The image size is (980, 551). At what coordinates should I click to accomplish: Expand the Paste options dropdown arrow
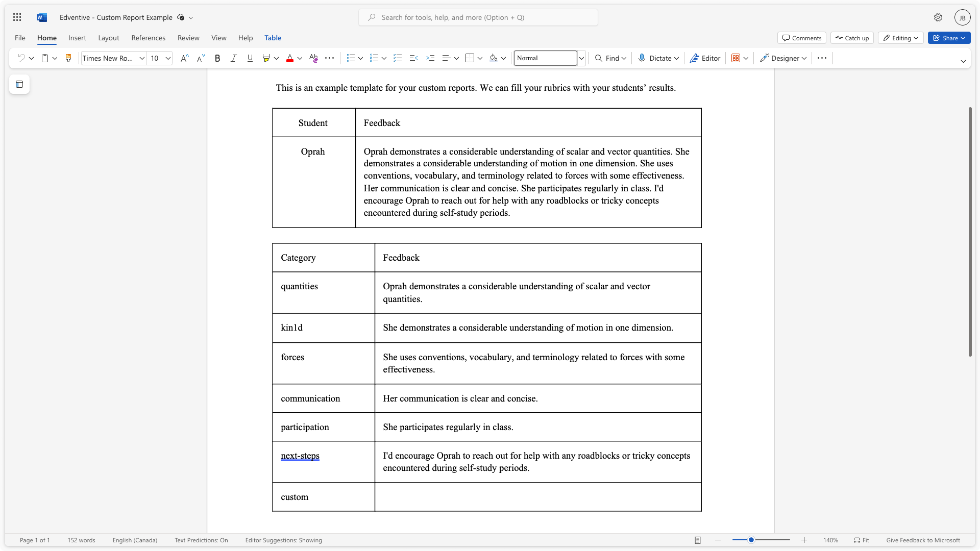point(55,58)
